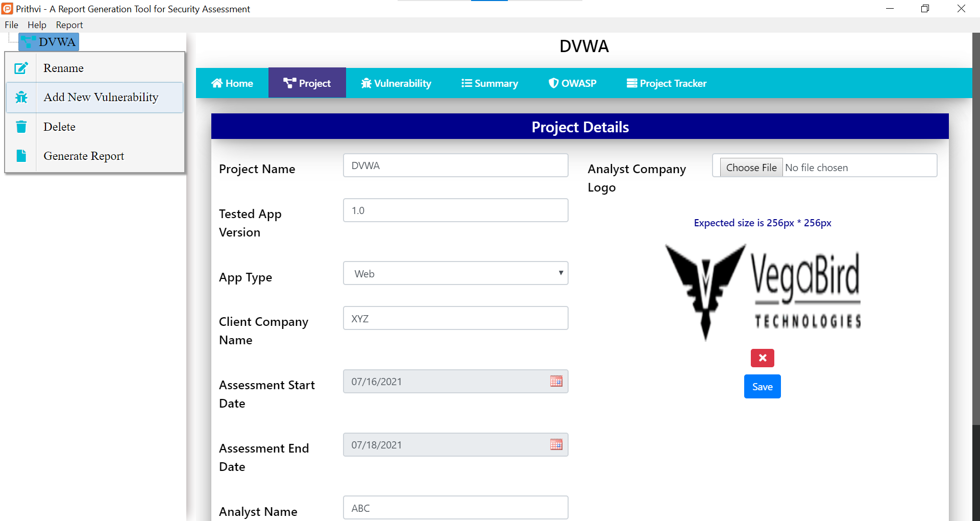This screenshot has width=980, height=521.
Task: Click the Rename pencil icon in context menu
Action: [x=21, y=68]
